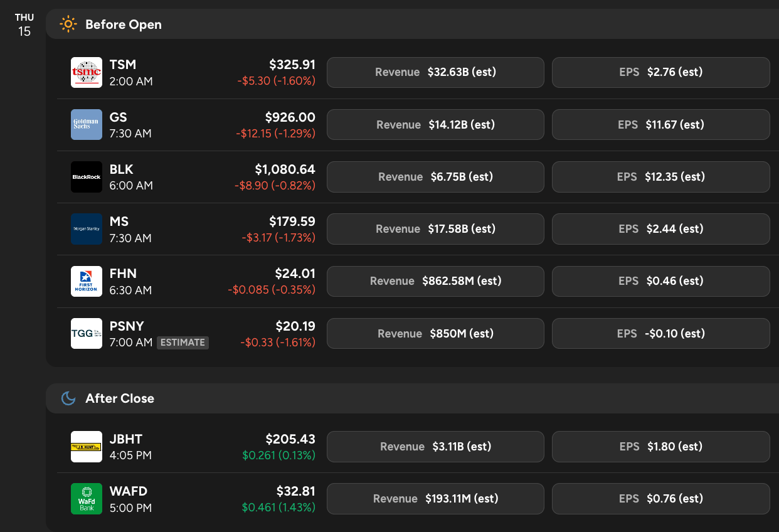
Task: Click the Morgan Stanley logo
Action: (87, 229)
